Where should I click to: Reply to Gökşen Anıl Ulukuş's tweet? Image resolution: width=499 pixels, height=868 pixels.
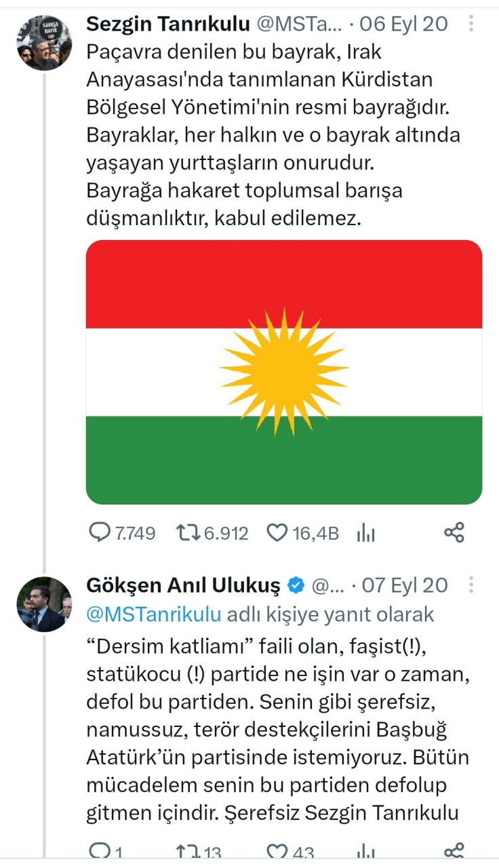coord(100,850)
